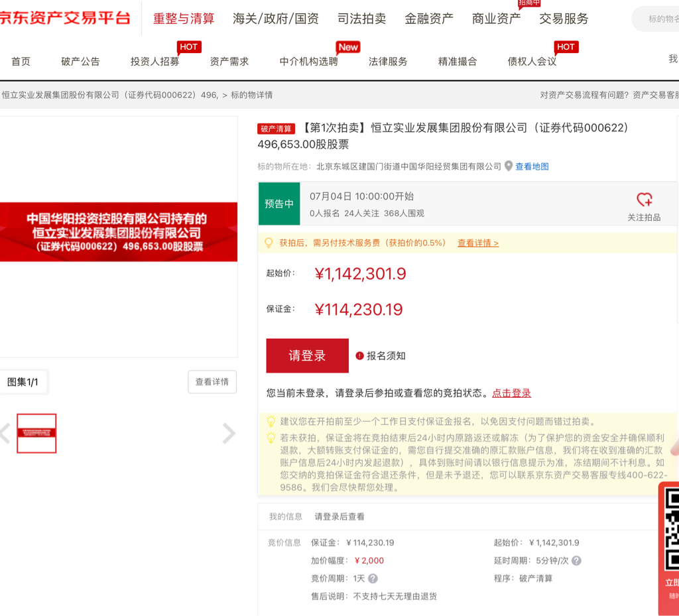Screen dimensions: 679x616
Task: Click the New badge above 中介机构选聘
Action: [348, 47]
